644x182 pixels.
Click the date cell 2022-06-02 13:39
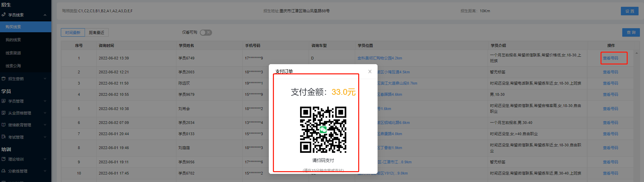pyautogui.click(x=114, y=58)
